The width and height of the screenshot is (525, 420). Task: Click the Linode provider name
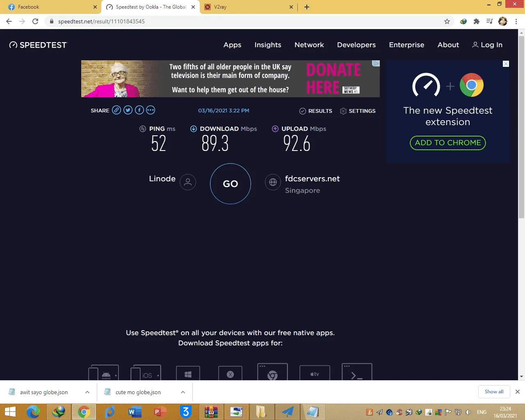pyautogui.click(x=162, y=179)
